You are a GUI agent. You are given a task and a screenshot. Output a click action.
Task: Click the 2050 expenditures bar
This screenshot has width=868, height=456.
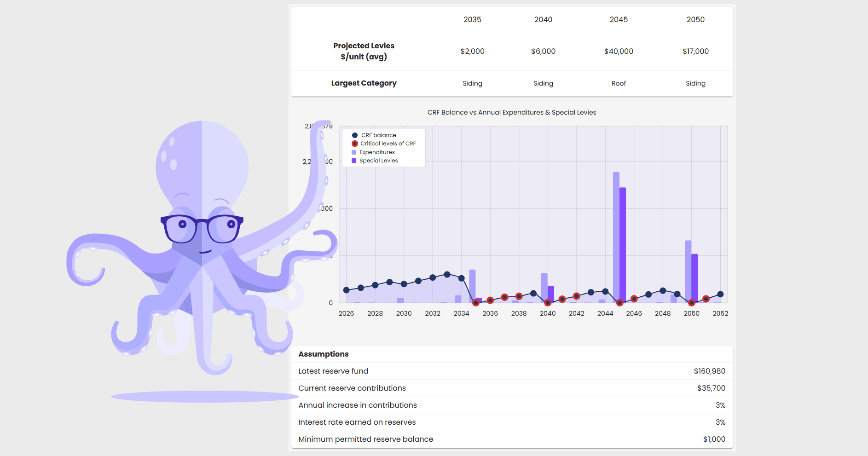pyautogui.click(x=688, y=271)
